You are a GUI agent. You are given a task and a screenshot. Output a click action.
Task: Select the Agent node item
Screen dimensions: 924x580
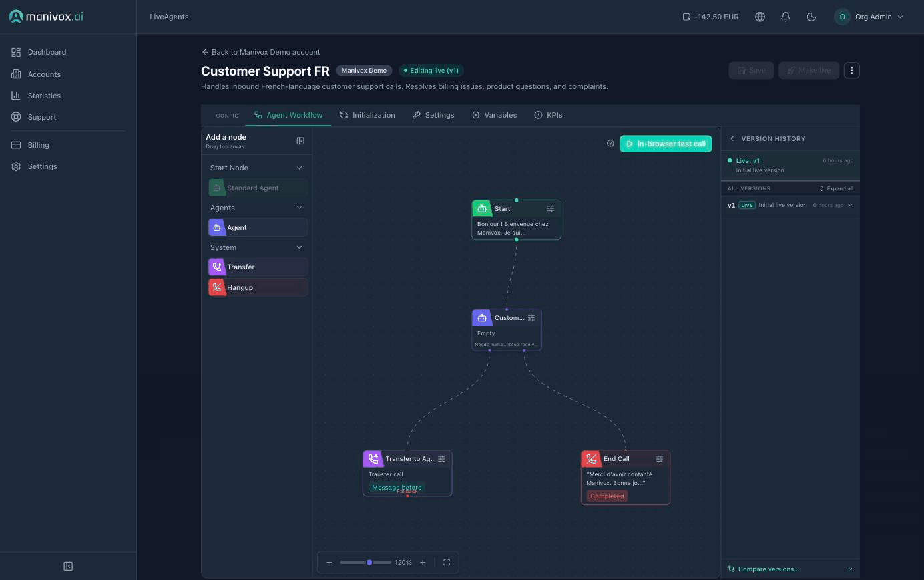pyautogui.click(x=258, y=227)
